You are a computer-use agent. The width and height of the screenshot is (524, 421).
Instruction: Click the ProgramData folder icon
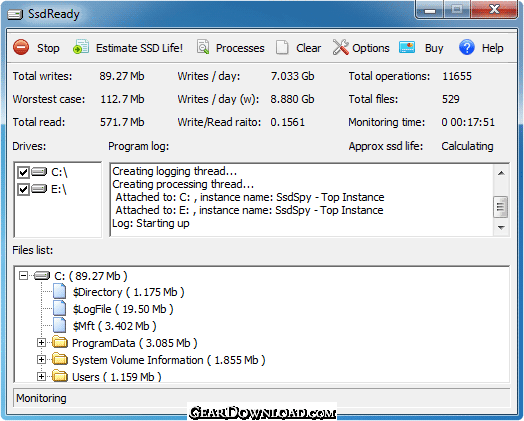tap(60, 342)
